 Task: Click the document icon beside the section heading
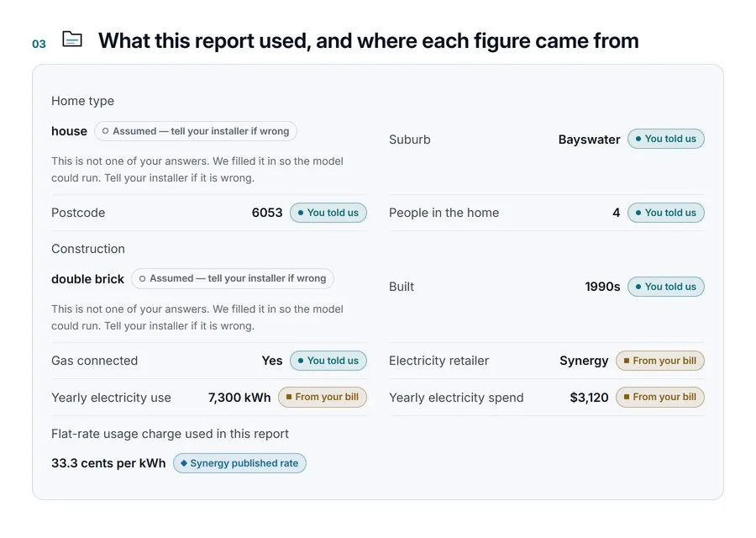tap(72, 39)
